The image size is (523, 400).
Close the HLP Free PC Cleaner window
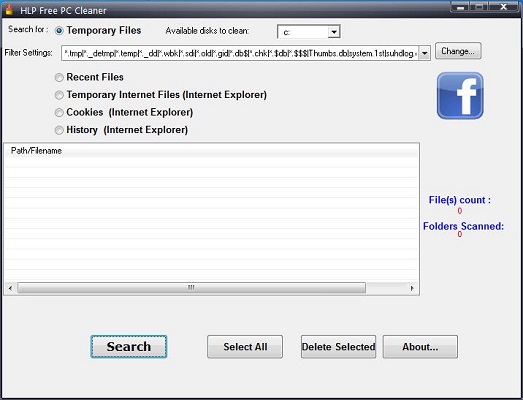point(504,6)
